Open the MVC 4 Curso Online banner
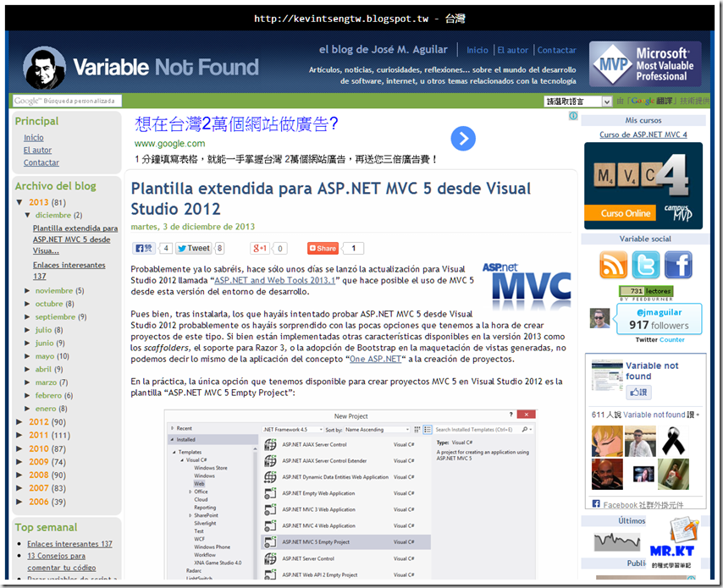Viewport: 723px width, 588px height. point(643,186)
